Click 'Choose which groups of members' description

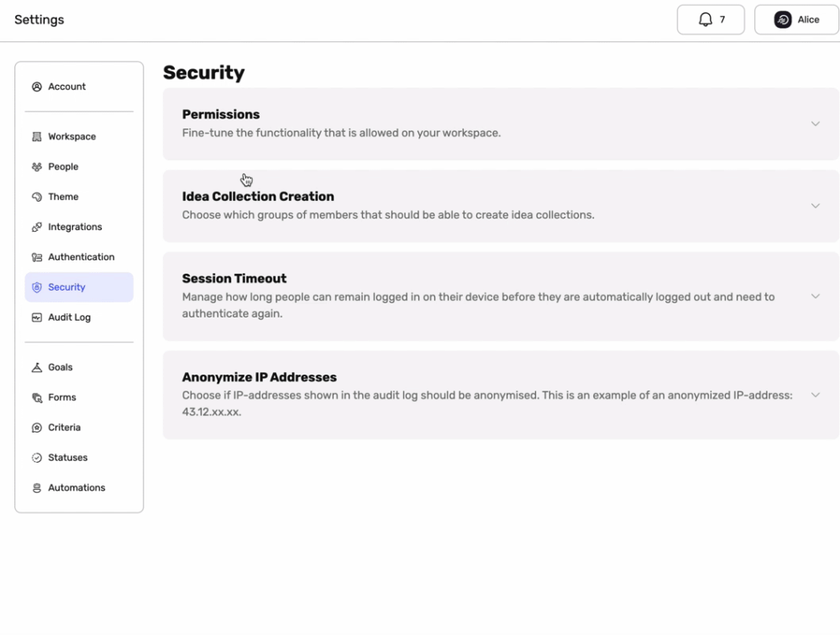[388, 215]
